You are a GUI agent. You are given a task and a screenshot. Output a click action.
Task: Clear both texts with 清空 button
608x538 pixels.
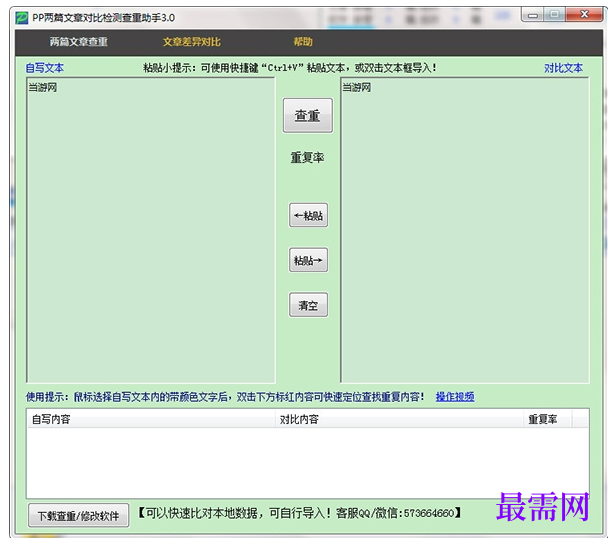(308, 306)
